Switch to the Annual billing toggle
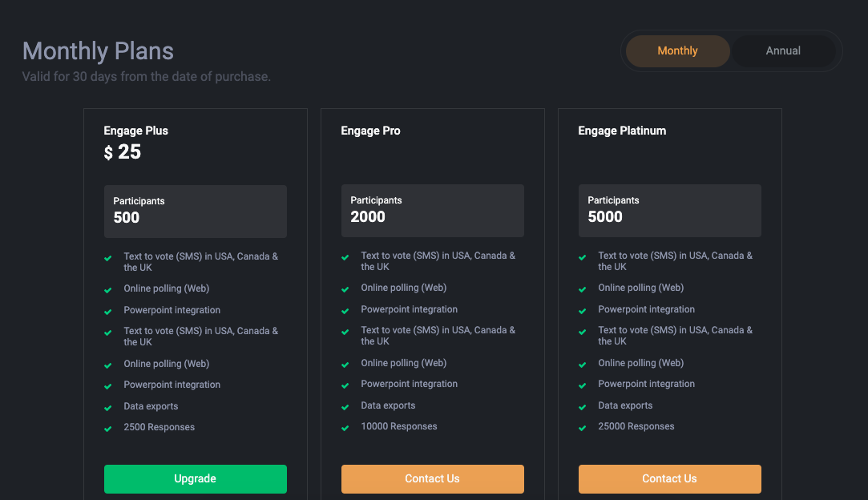The image size is (868, 500). click(x=783, y=51)
